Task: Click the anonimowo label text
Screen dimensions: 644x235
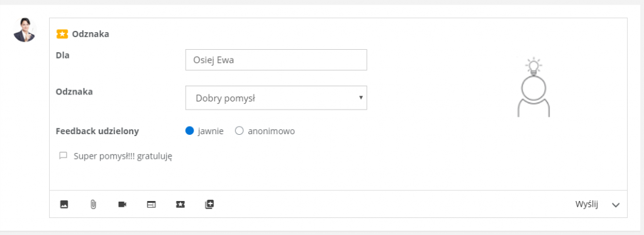Action: 271,131
